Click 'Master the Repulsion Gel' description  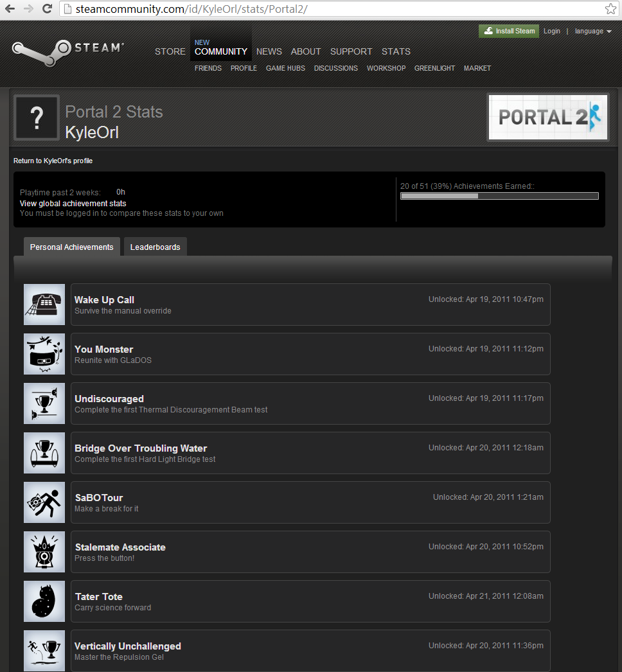[119, 657]
